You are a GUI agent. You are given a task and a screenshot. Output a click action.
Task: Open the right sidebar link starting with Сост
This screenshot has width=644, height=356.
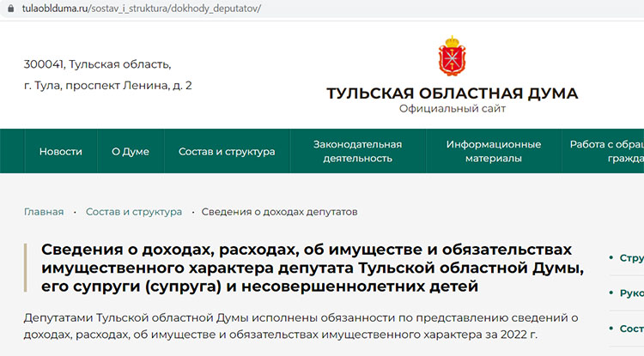tap(631, 329)
